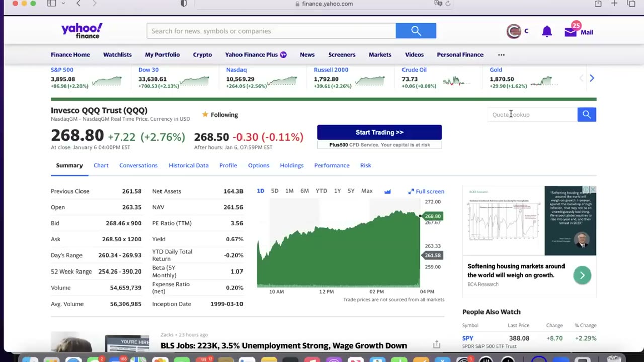
Task: Open My Portfolio in navigation
Action: 162,55
